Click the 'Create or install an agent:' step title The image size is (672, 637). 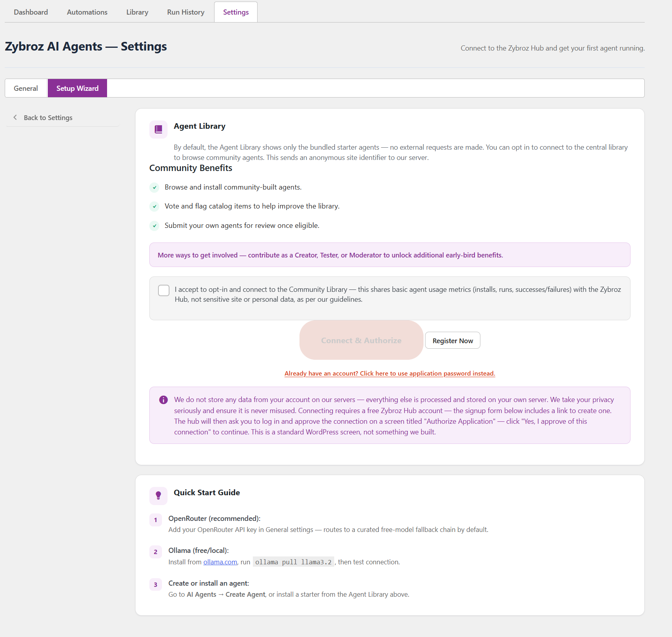pos(209,583)
